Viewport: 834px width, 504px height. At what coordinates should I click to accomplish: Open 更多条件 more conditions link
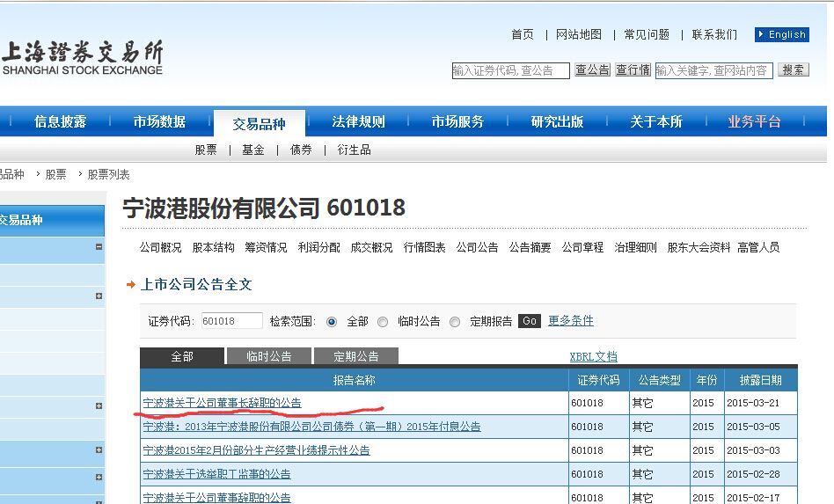[x=571, y=320]
